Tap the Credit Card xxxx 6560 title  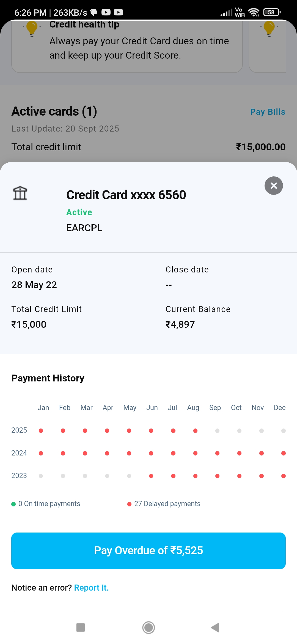click(x=126, y=195)
